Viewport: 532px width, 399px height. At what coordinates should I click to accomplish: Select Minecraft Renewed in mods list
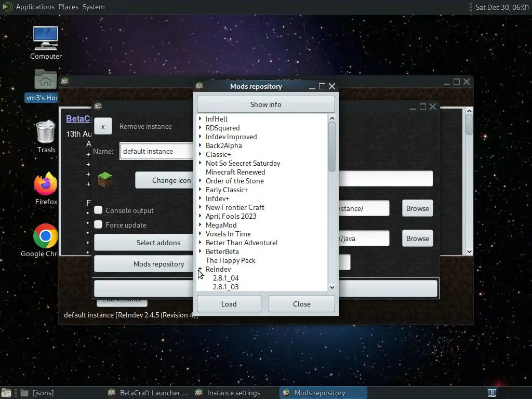point(235,172)
